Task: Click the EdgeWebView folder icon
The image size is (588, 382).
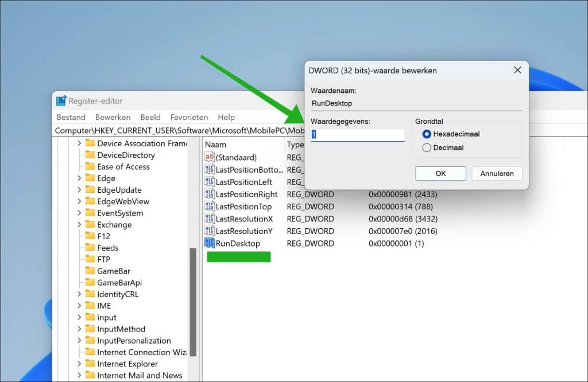Action: pyautogui.click(x=90, y=201)
